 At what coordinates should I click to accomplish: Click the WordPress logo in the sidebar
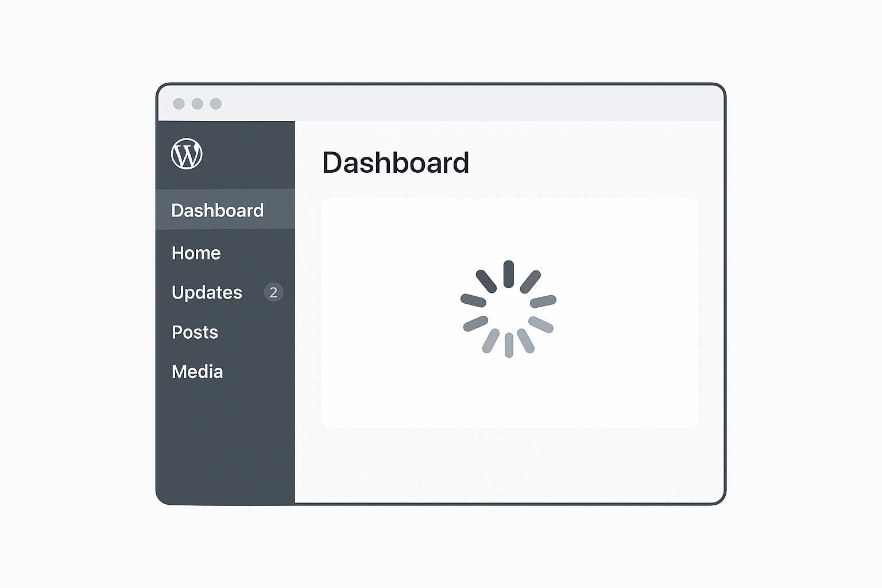(x=187, y=154)
